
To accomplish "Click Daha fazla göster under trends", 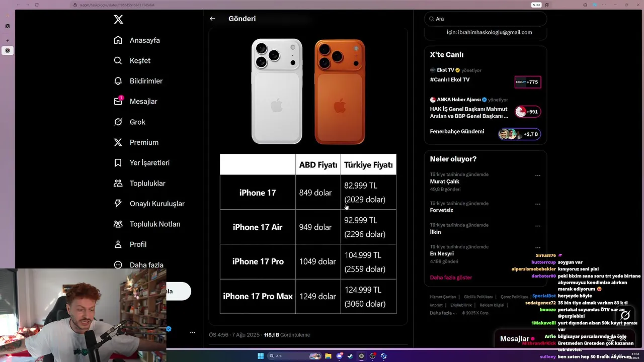I will coord(451,278).
